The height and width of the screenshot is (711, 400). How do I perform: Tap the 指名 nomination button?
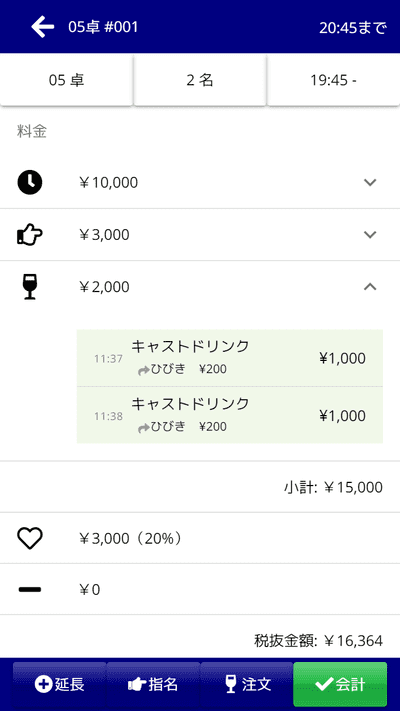153,684
